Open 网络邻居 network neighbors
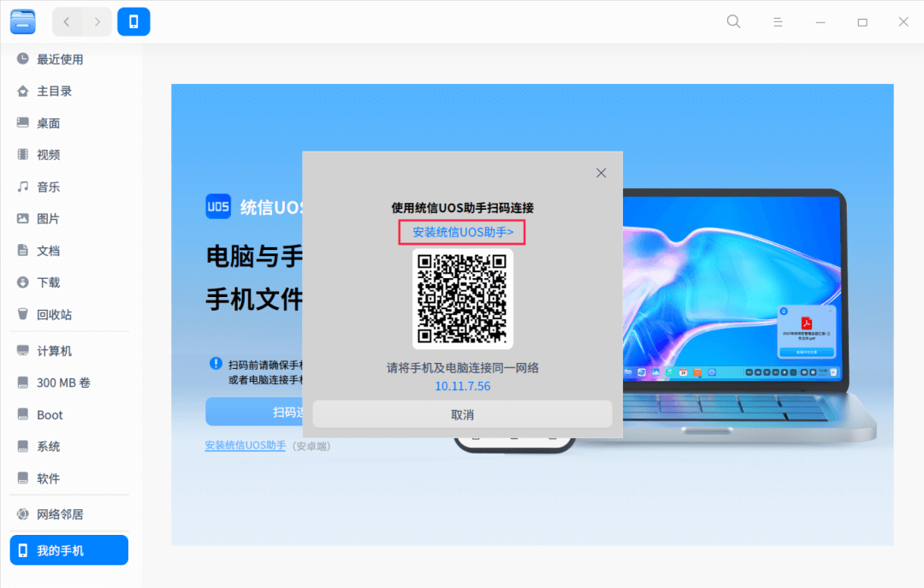Screen dimensions: 924x588 [x=69, y=514]
